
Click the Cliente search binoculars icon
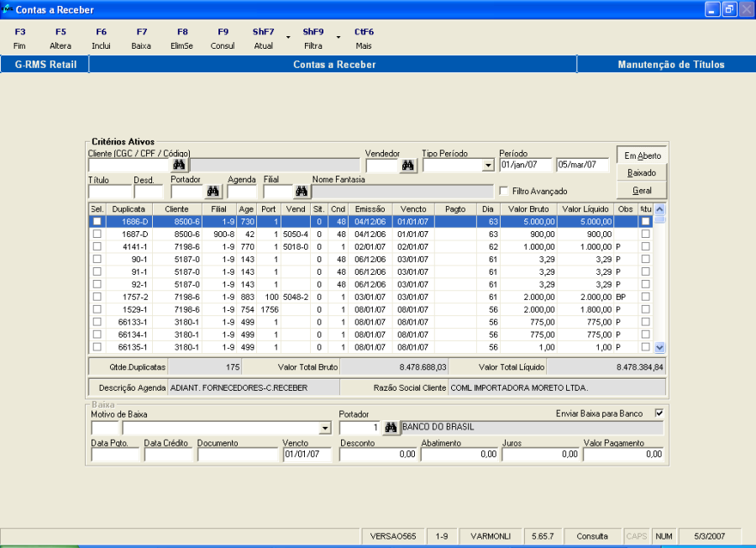tap(178, 166)
